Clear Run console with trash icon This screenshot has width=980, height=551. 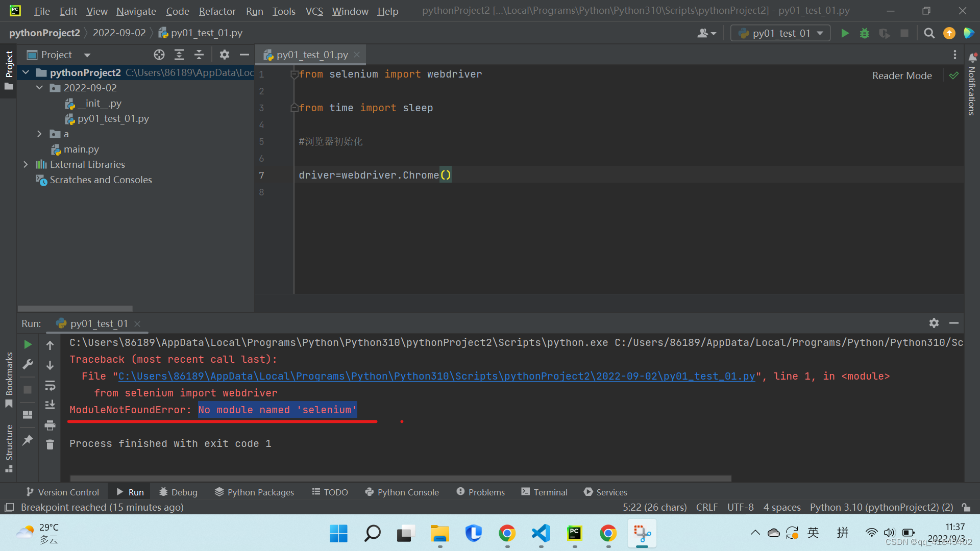click(x=50, y=445)
